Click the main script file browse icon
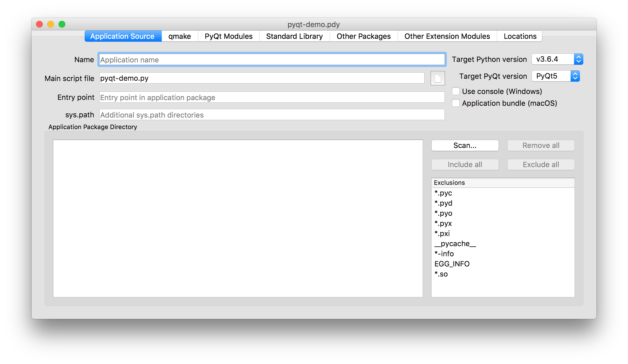This screenshot has height=364, width=628. point(438,78)
